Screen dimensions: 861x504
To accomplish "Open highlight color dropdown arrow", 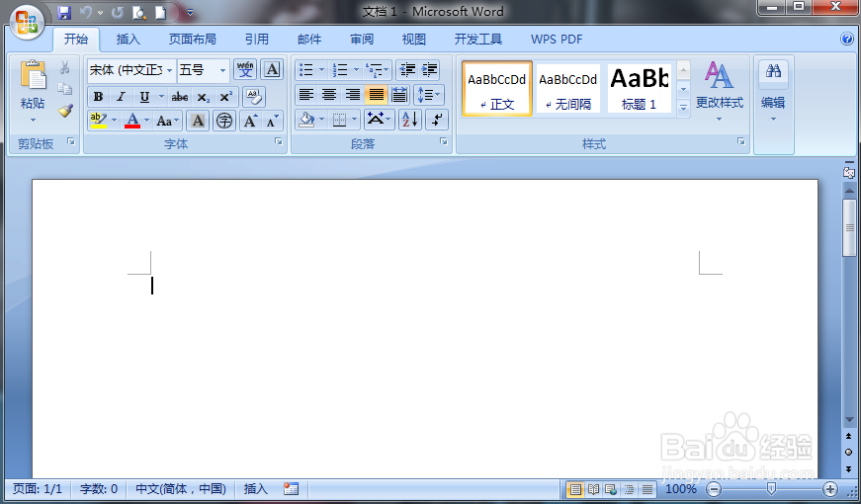I will (114, 121).
